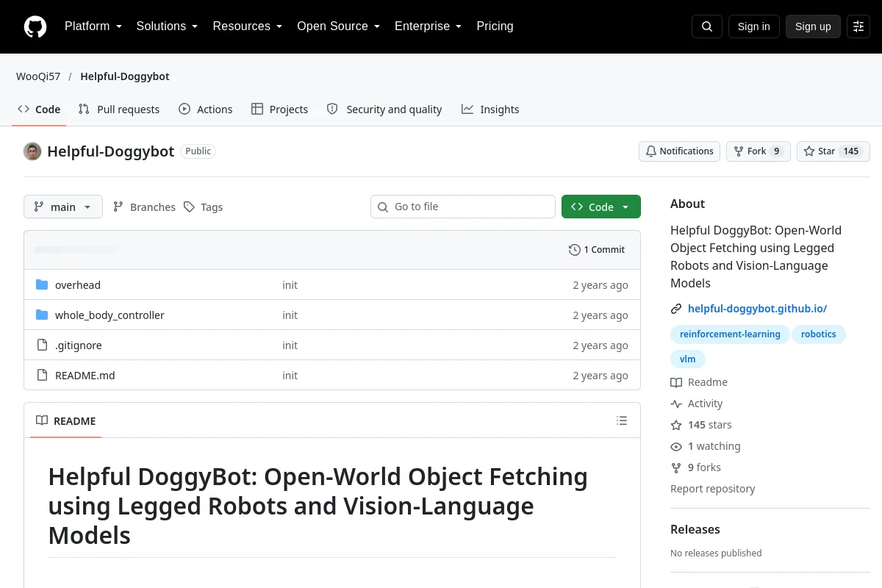Open the search magnifier button
The height and width of the screenshot is (588, 882).
[707, 26]
